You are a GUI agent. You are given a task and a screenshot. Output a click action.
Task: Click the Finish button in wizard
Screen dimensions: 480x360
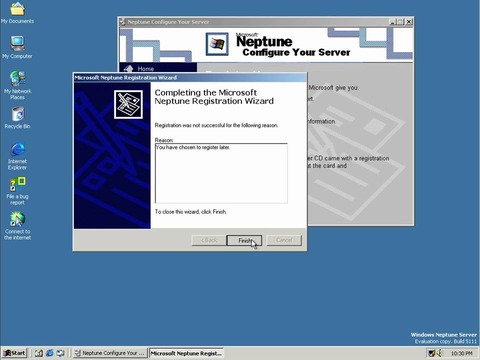pos(244,240)
